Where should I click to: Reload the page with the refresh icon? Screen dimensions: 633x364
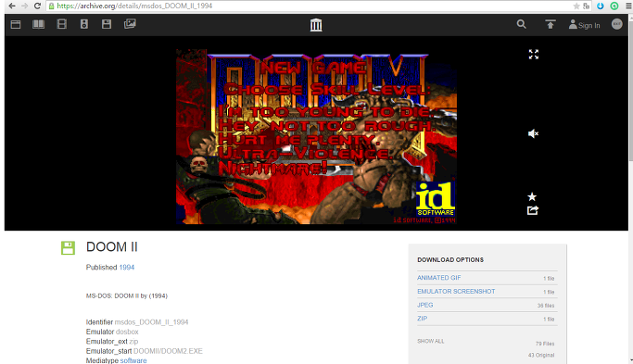click(x=37, y=6)
